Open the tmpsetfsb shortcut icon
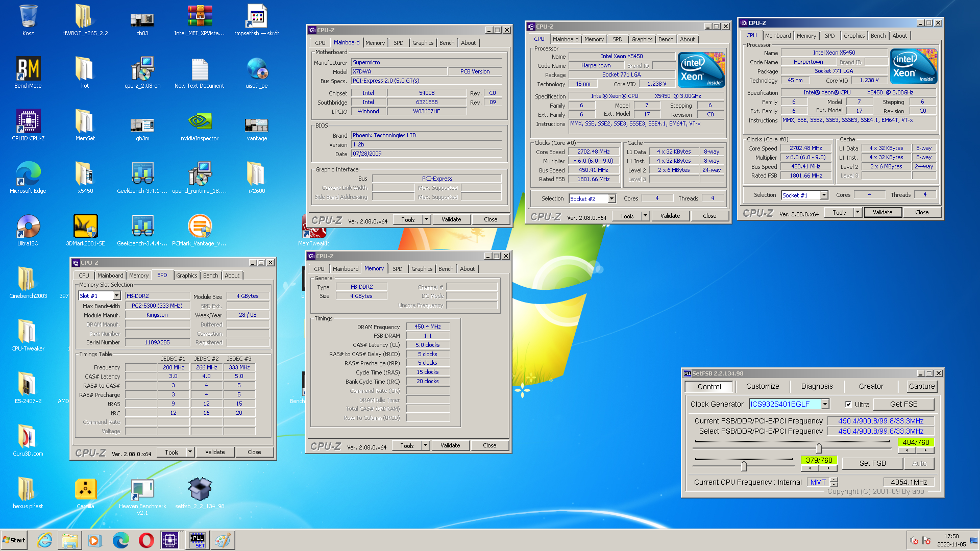 click(x=257, y=19)
